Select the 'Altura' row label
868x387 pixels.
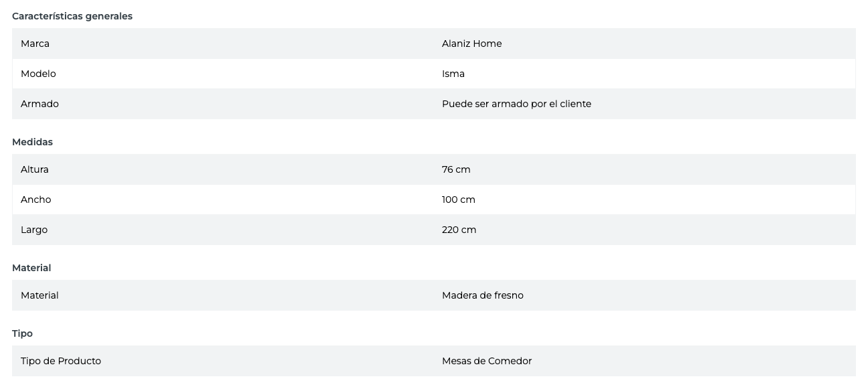35,169
